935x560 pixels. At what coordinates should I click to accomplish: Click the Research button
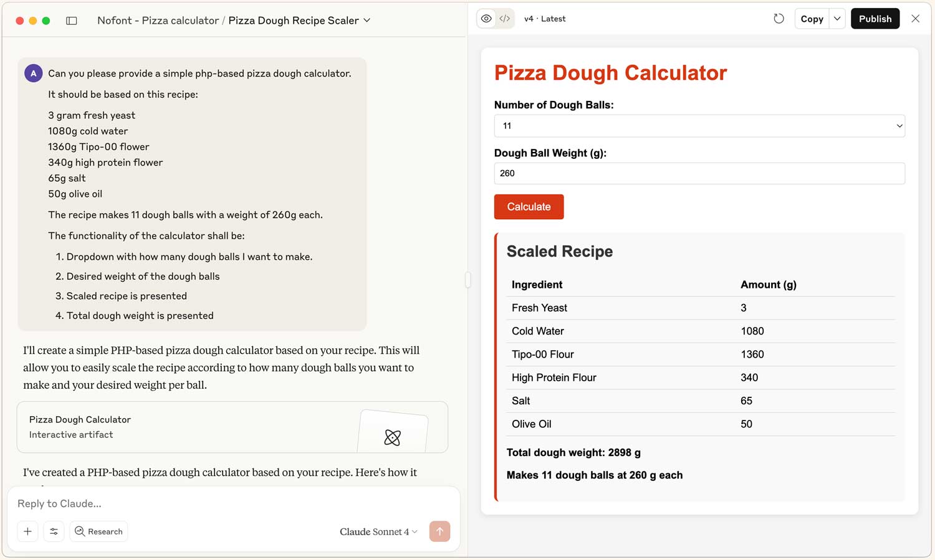pos(98,531)
